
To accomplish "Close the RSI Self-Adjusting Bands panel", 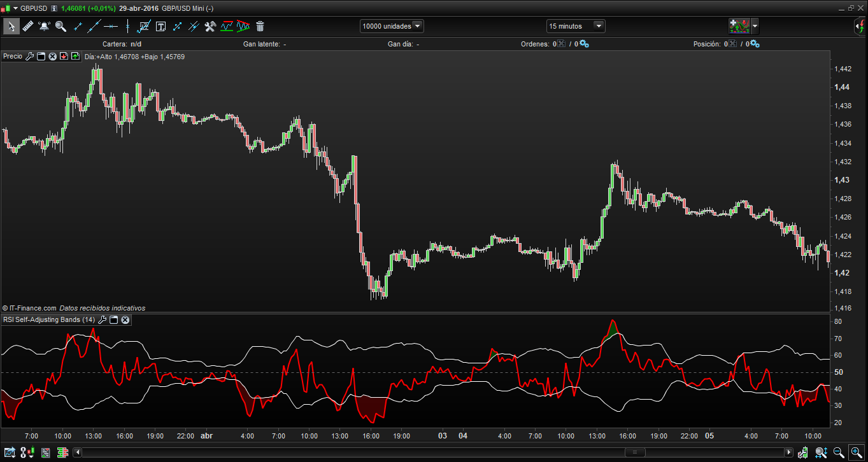I will pos(125,319).
